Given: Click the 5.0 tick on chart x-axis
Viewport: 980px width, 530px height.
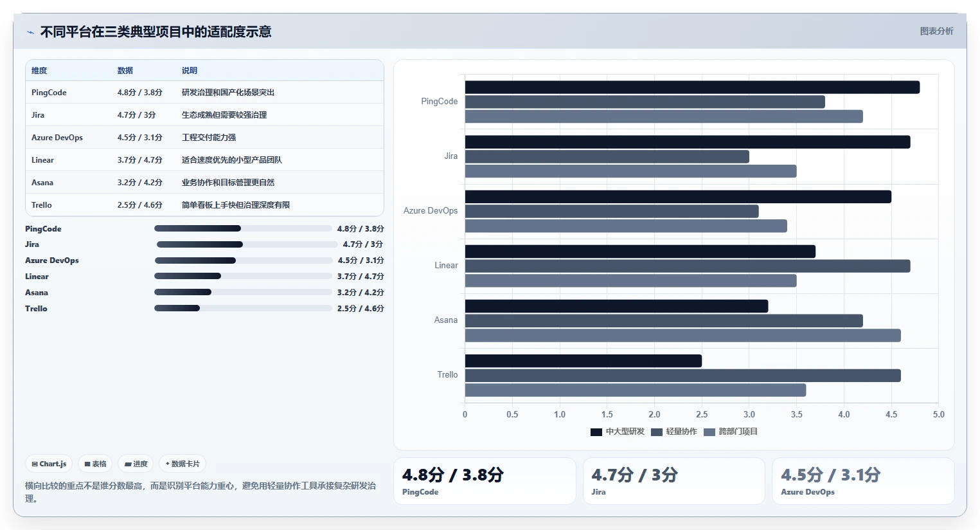Looking at the screenshot, I should [938, 415].
